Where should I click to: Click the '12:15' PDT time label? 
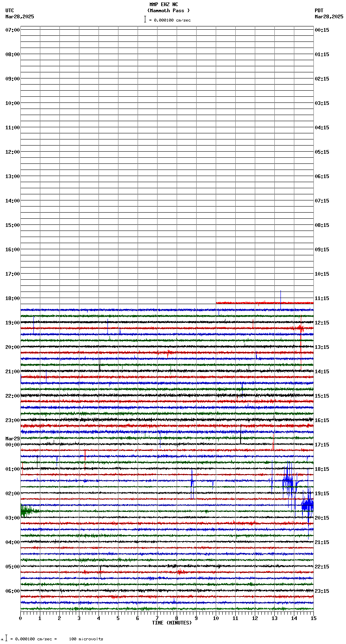[x=322, y=323]
